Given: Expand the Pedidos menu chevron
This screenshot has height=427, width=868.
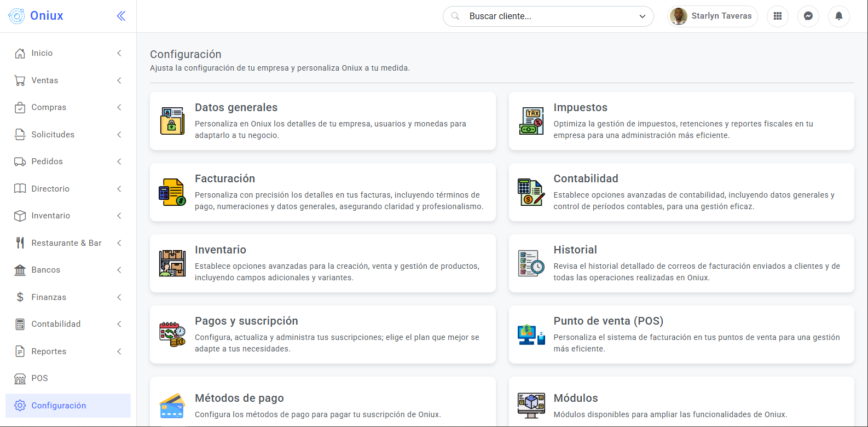Looking at the screenshot, I should click(x=119, y=161).
